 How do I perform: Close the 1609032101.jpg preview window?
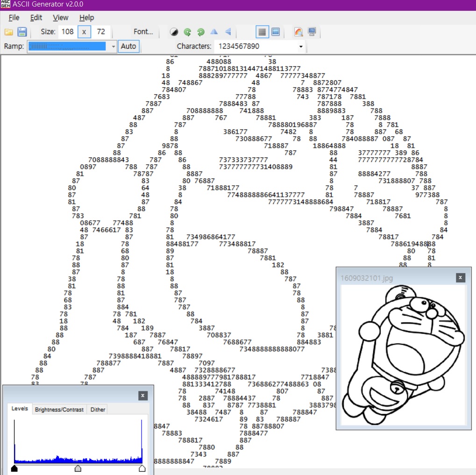pyautogui.click(x=460, y=277)
